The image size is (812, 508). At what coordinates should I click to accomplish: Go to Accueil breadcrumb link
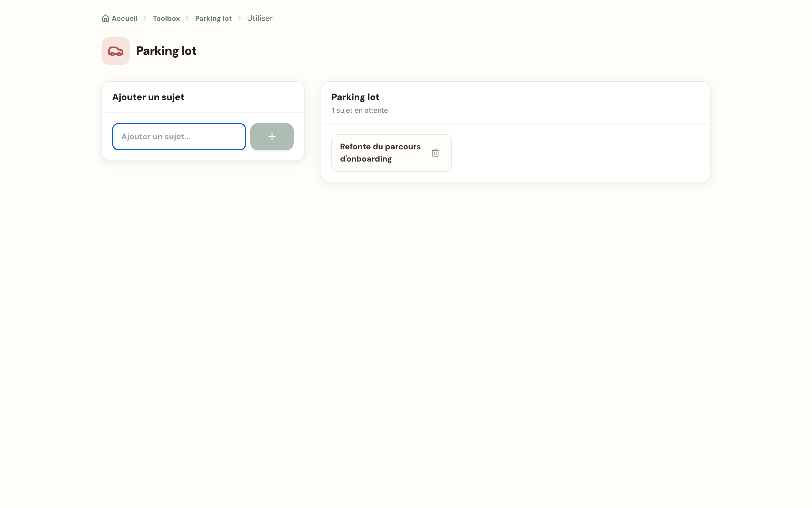(125, 19)
